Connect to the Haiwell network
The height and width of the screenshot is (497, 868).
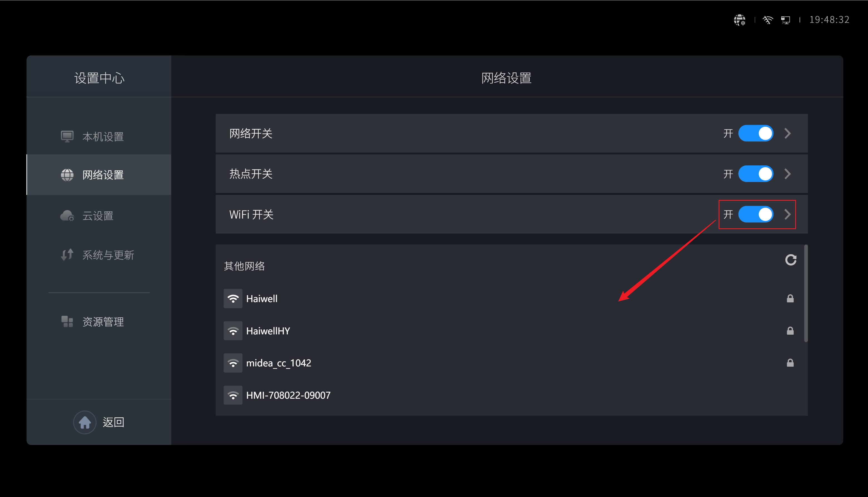[512, 299]
